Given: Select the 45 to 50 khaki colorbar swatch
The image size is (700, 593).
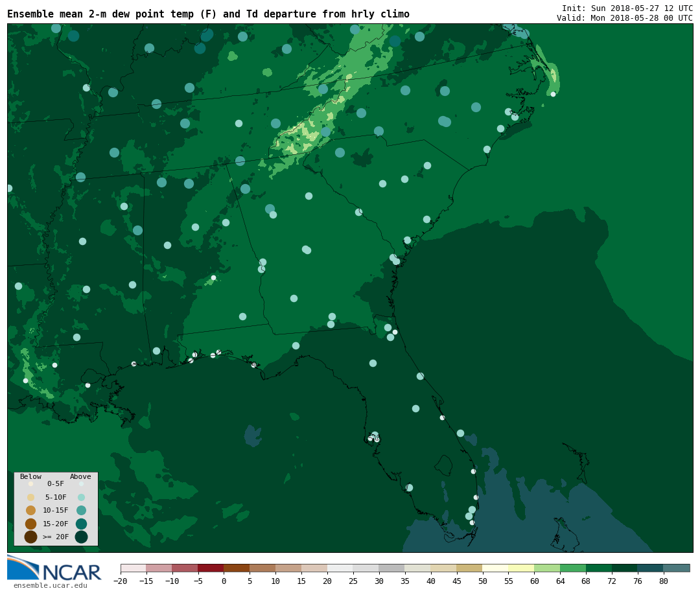Looking at the screenshot, I should [x=470, y=568].
